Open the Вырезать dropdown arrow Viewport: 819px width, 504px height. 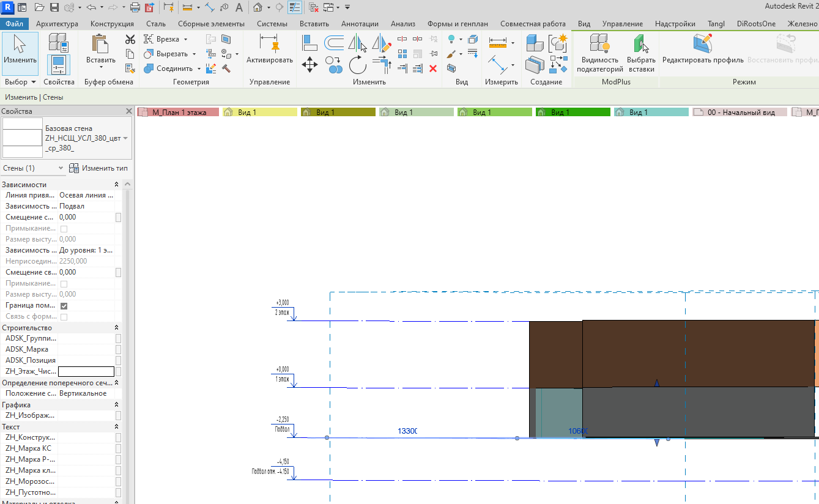[194, 54]
